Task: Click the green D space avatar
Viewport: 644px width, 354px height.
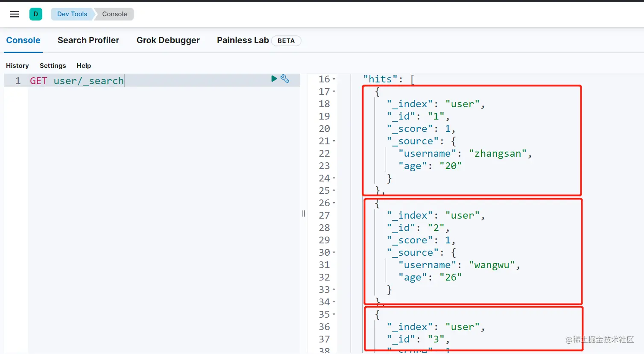Action: pos(36,14)
